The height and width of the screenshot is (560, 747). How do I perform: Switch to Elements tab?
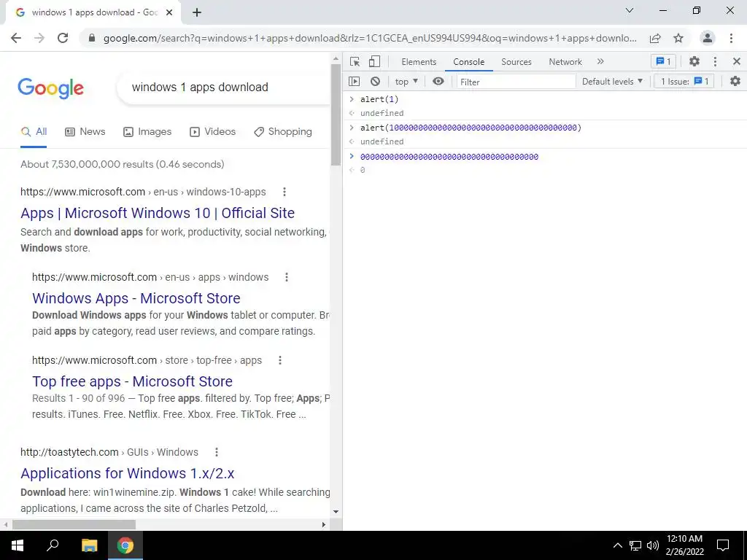419,62
